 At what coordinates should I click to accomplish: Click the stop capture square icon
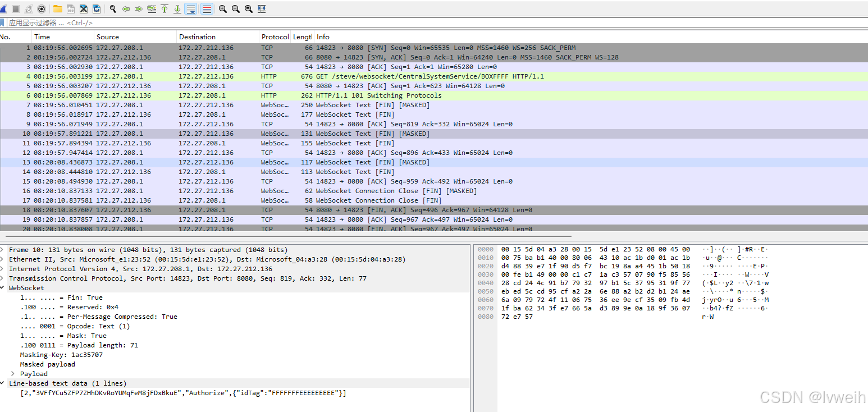(15, 9)
